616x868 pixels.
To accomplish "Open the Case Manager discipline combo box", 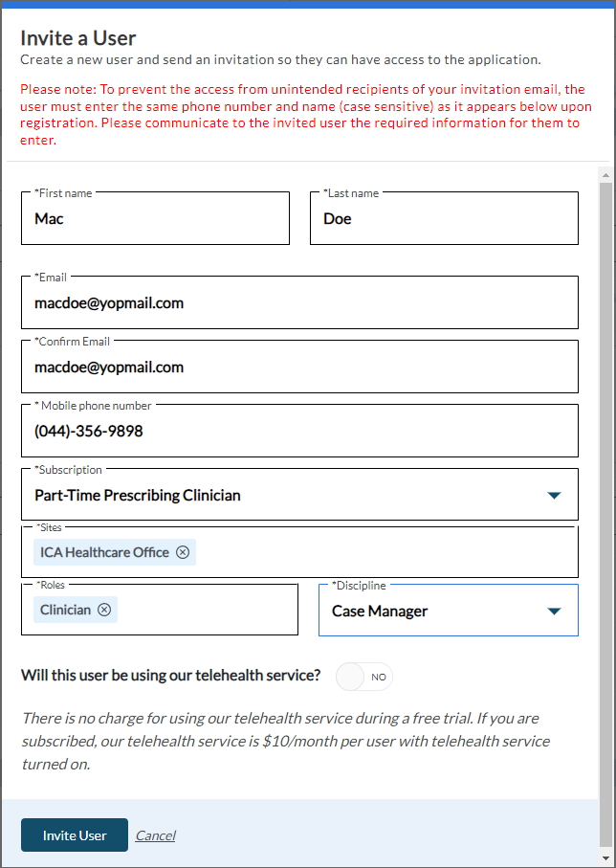I will 430,612.
